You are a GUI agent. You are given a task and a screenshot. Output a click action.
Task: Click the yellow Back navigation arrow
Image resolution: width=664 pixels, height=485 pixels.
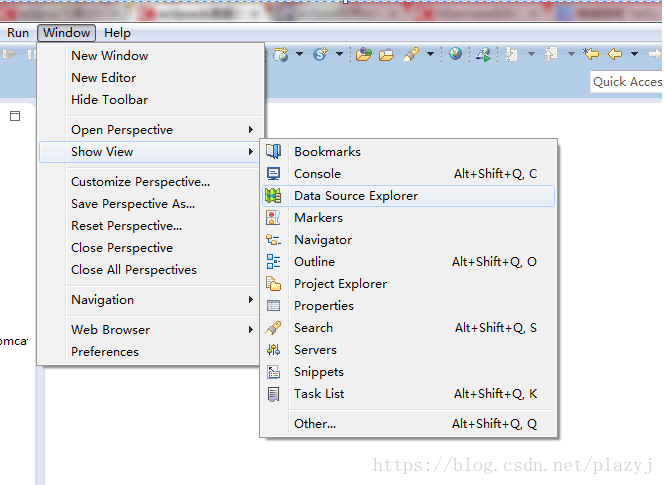tap(615, 54)
